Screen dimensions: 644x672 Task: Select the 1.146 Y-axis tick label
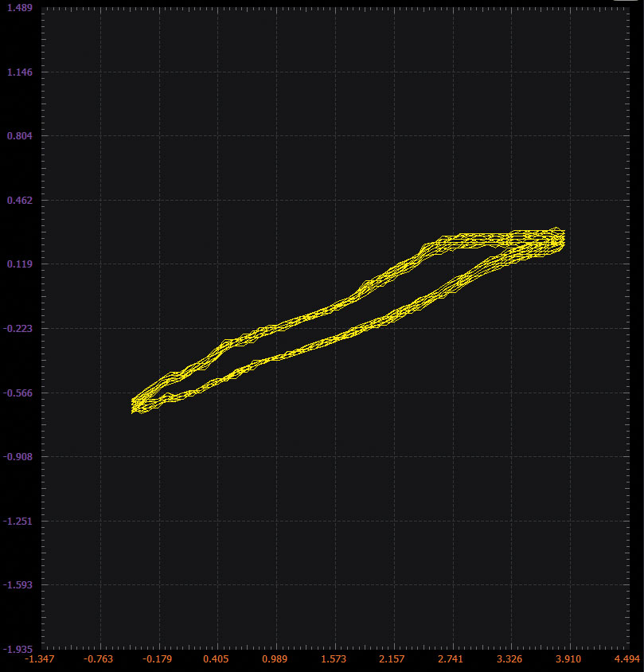point(19,72)
